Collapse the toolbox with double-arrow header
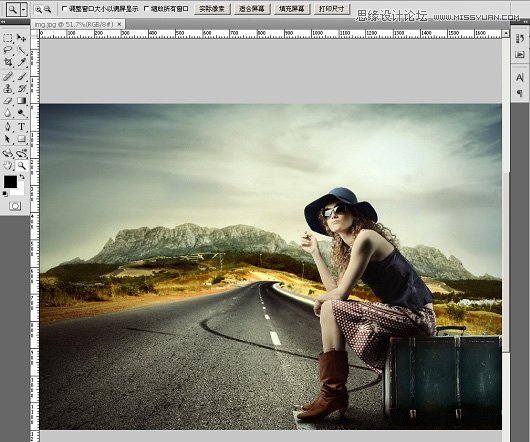The image size is (530, 442). click(x=3, y=22)
